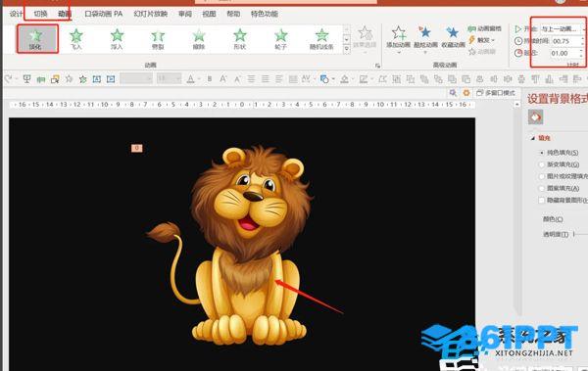Viewport: 588px width, 371px height.
Task: Click the animation order tag 0 on slide
Action: [x=137, y=149]
